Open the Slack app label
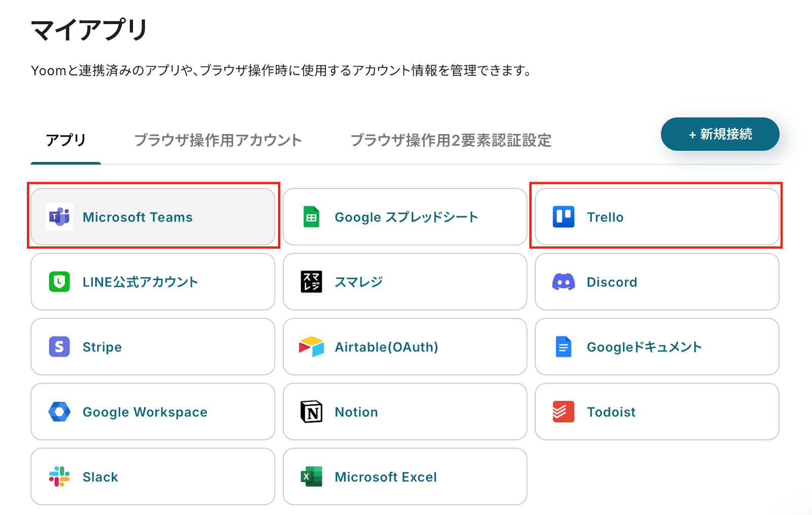This screenshot has width=812, height=515. tap(100, 477)
